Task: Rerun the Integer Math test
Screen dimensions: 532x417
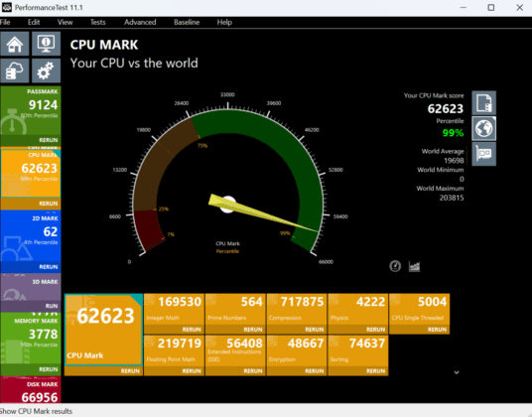Action: 192,330
